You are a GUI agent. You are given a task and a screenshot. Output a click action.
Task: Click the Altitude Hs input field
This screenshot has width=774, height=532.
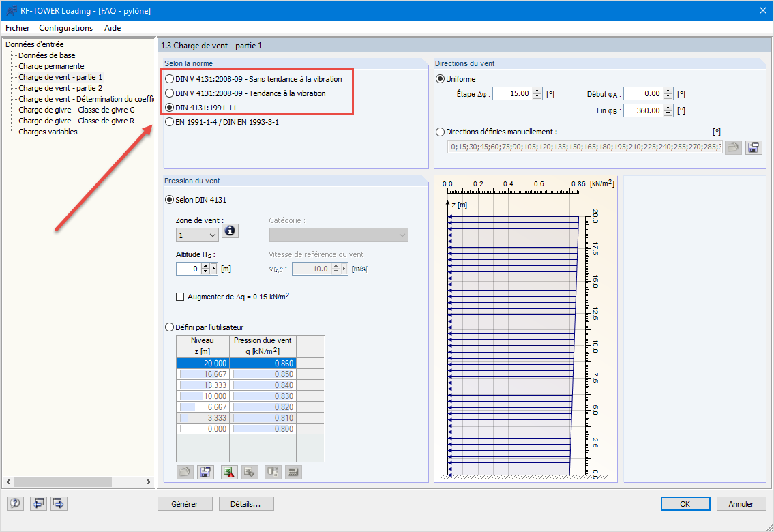(188, 269)
